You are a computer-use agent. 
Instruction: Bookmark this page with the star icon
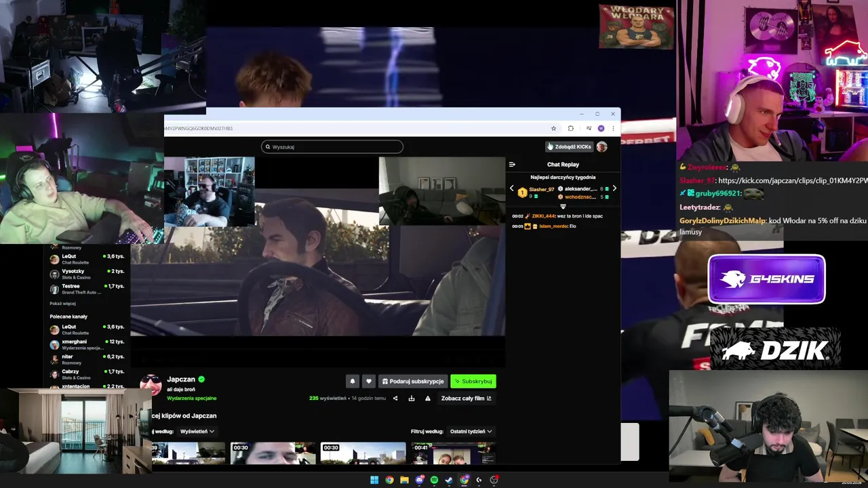553,128
